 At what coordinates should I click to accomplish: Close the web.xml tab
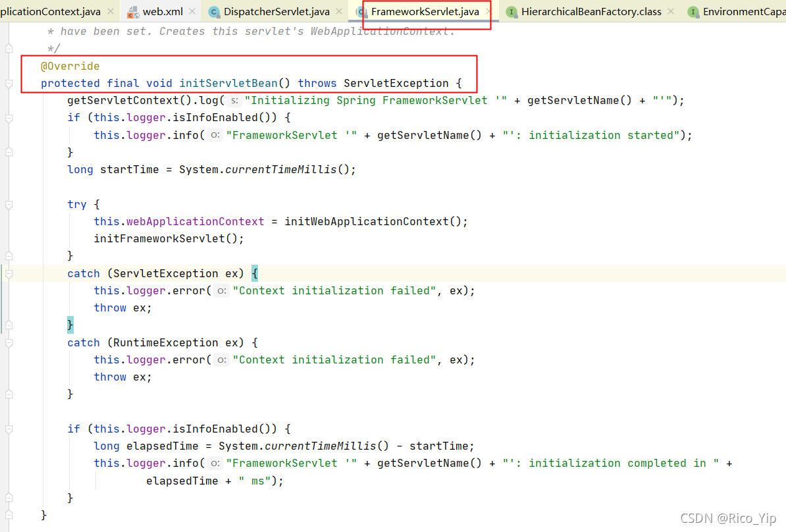[x=192, y=12]
